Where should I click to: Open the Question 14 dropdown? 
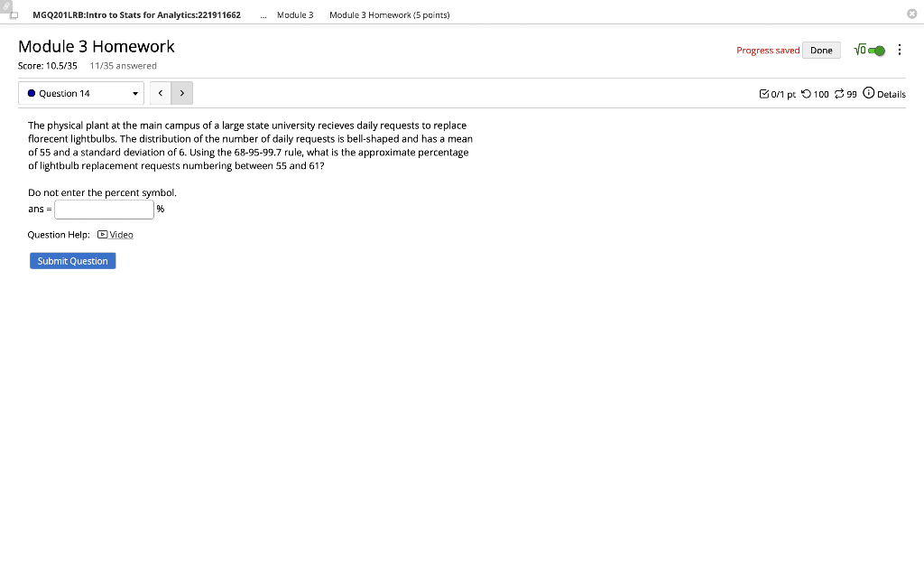click(81, 93)
